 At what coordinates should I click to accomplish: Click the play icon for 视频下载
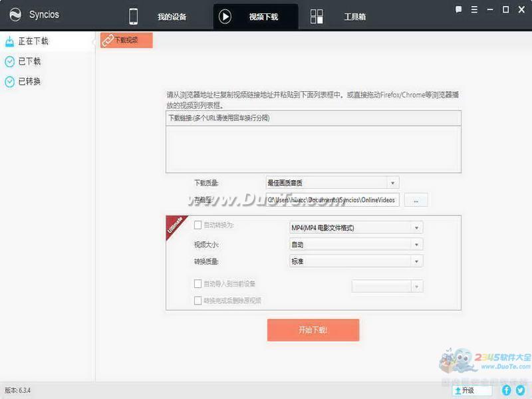point(225,16)
